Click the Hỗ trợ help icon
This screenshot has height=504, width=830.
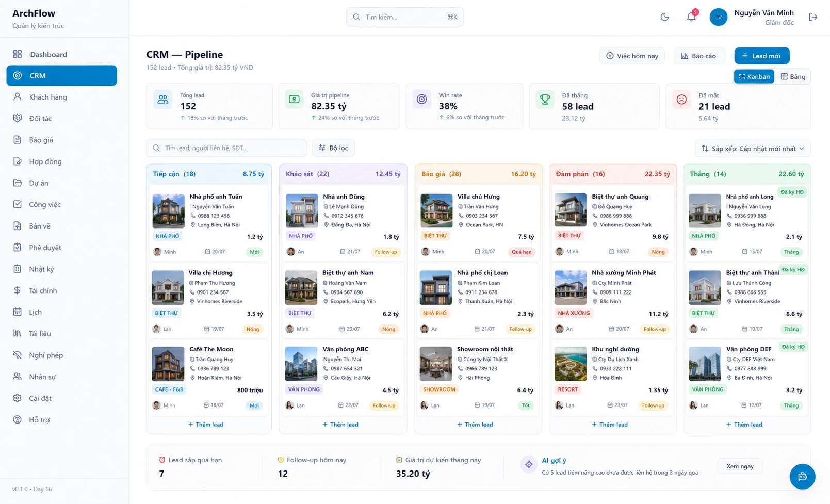coord(18,419)
